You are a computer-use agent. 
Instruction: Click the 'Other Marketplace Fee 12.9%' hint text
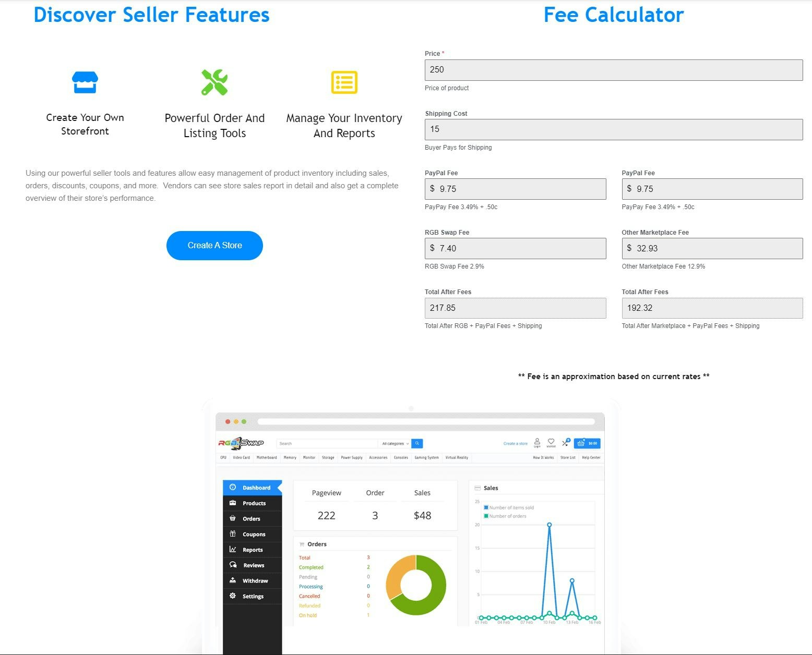663,266
